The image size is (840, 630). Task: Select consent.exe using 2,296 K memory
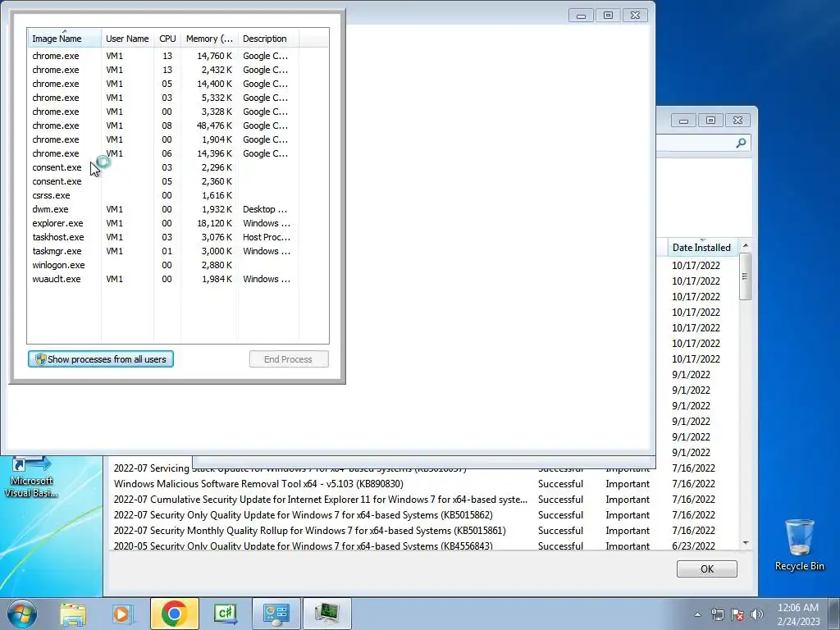click(x=178, y=167)
